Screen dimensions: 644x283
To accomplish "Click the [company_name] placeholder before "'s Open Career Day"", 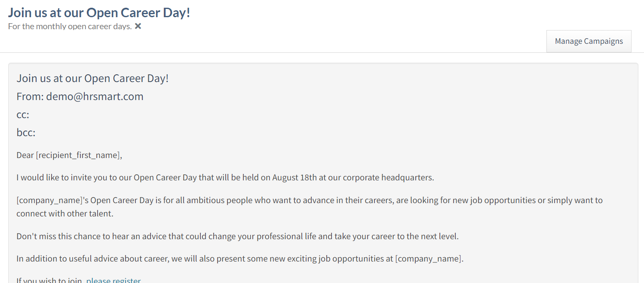I will (x=49, y=200).
